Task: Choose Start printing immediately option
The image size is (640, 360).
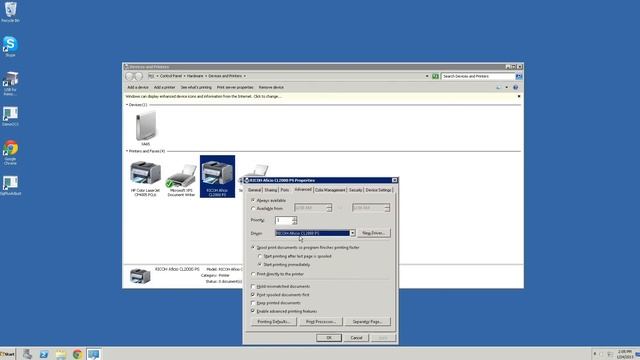Action: pos(260,264)
